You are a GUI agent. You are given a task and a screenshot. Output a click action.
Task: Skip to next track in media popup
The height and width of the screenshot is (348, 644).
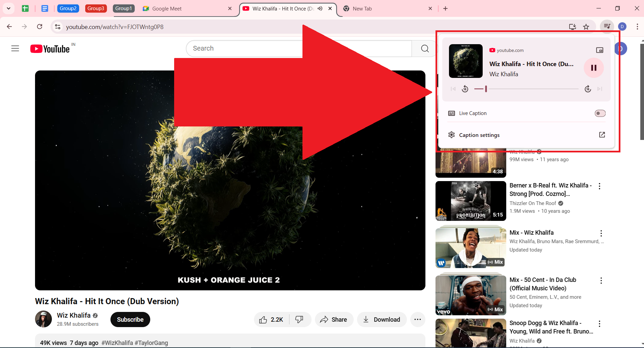[x=600, y=89]
